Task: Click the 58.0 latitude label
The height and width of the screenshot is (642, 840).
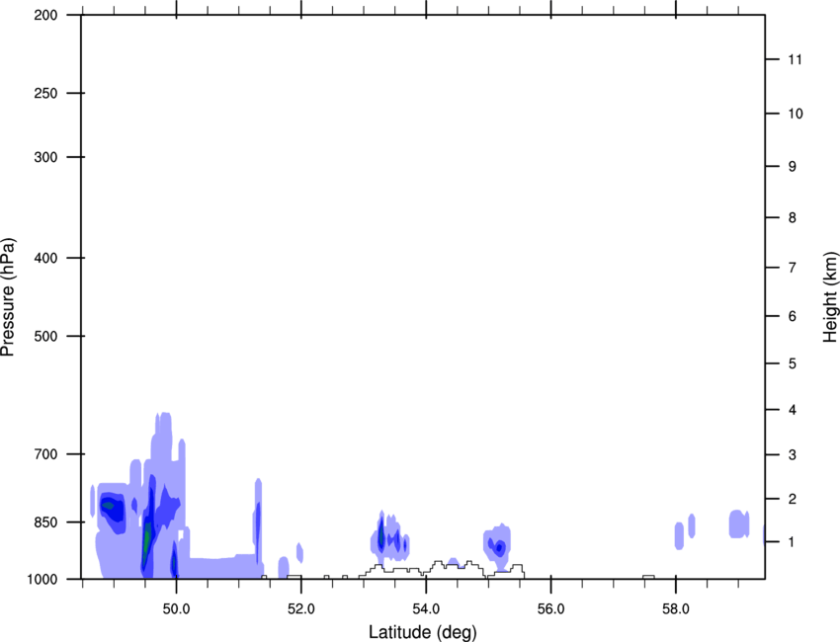Action: pos(676,609)
